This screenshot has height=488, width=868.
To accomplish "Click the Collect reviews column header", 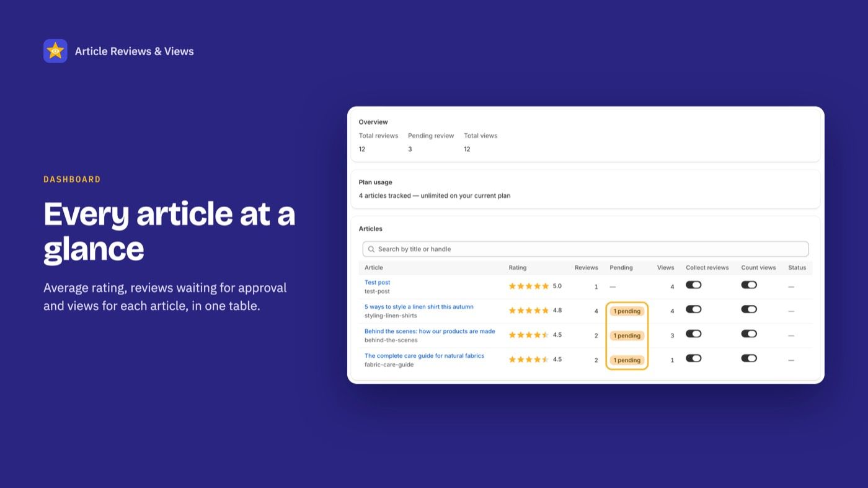I will point(707,268).
